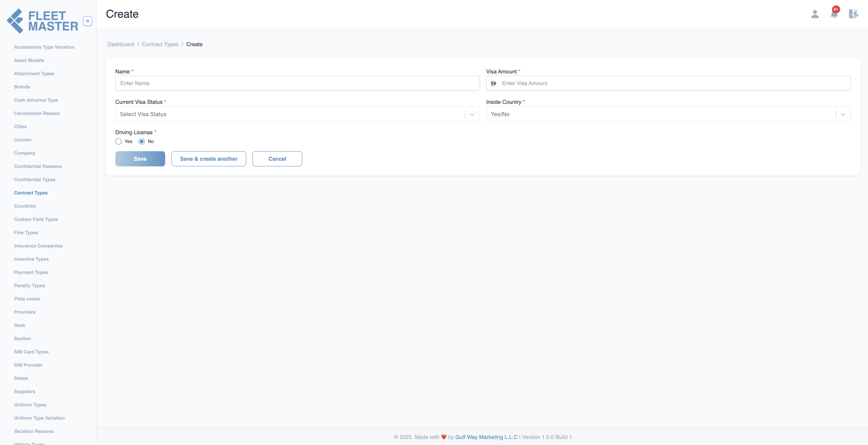
Task: Open Column in sidebar
Action: point(23,140)
